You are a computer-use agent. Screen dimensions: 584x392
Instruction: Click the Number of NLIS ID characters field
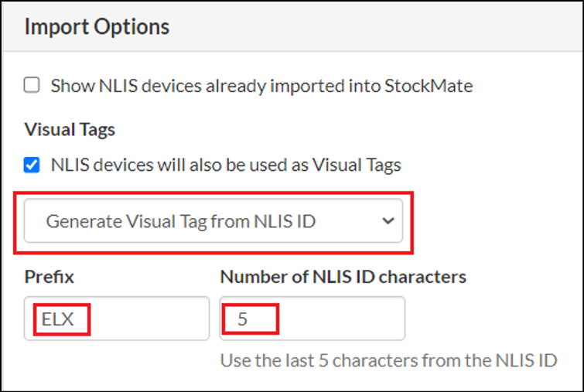[x=312, y=319]
